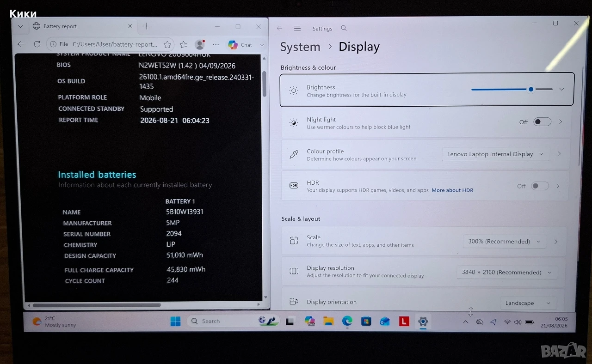Switch to Microsoft Edge on the taskbar
Viewport: 592px width, 364px height.
pyautogui.click(x=347, y=322)
